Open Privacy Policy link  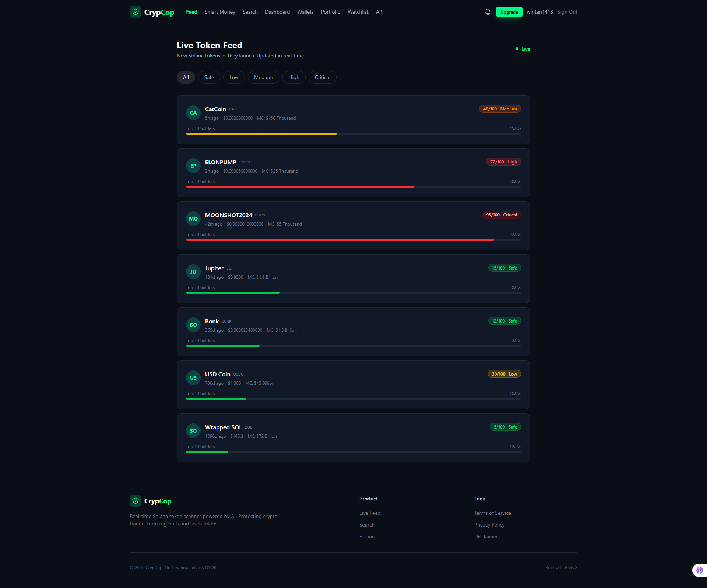pos(489,525)
